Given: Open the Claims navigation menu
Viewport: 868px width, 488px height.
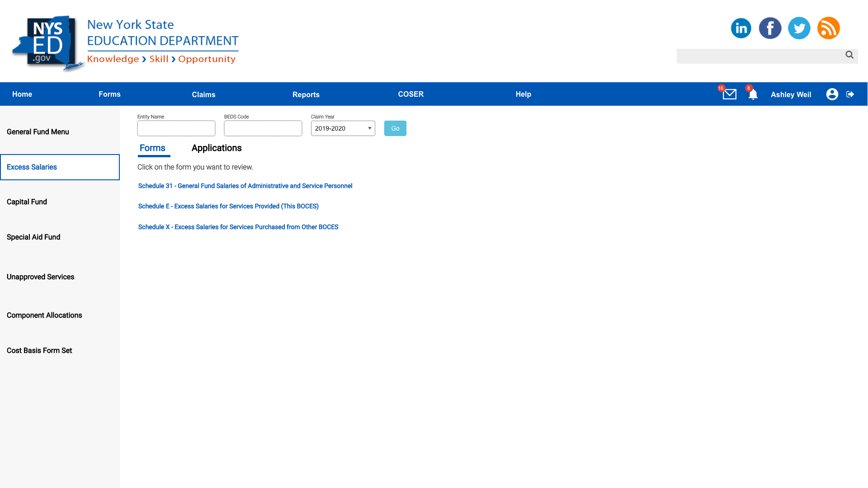Looking at the screenshot, I should 203,94.
